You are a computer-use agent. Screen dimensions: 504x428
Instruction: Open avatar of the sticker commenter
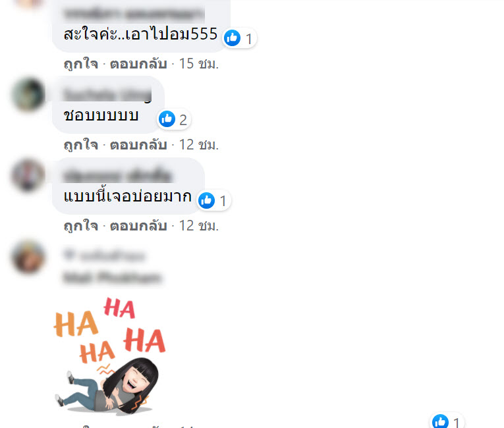point(28,257)
